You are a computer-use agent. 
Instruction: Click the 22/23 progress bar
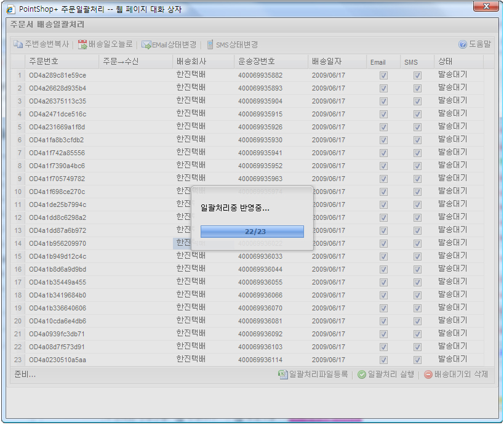click(x=252, y=232)
